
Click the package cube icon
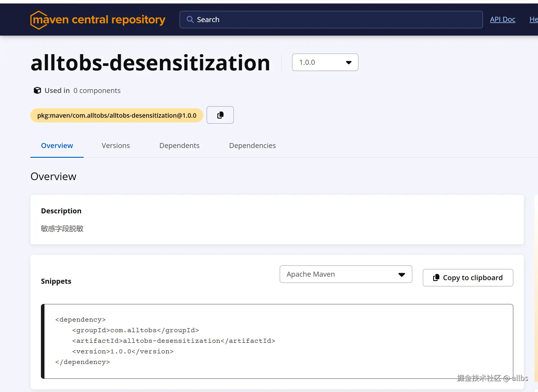click(x=37, y=90)
